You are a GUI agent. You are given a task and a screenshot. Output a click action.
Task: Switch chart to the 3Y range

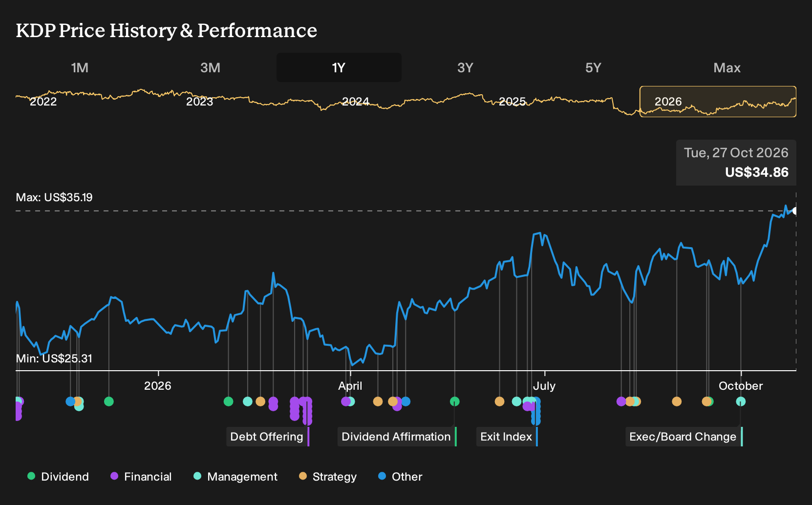[x=465, y=67]
